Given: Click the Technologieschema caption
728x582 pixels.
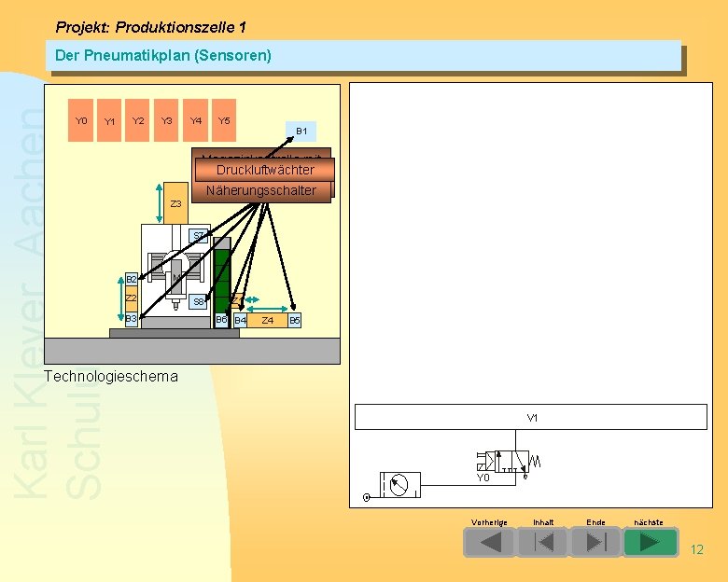Looking at the screenshot, I should point(111,376).
